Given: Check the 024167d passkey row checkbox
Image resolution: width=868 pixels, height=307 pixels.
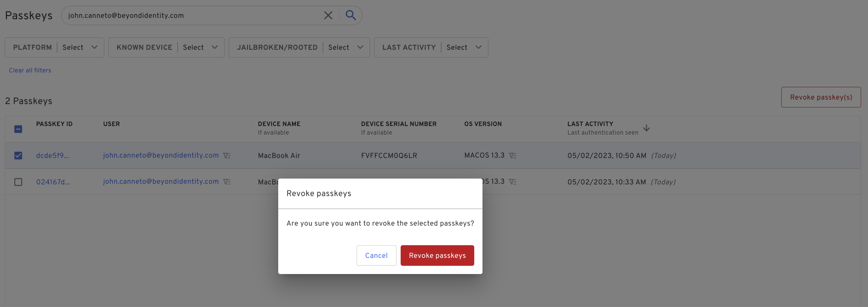Looking at the screenshot, I should point(18,182).
